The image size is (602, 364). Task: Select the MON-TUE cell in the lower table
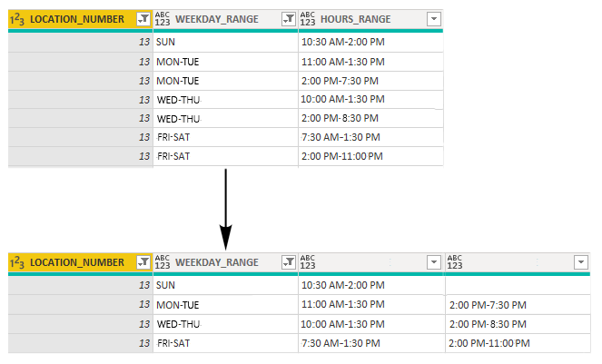226,305
